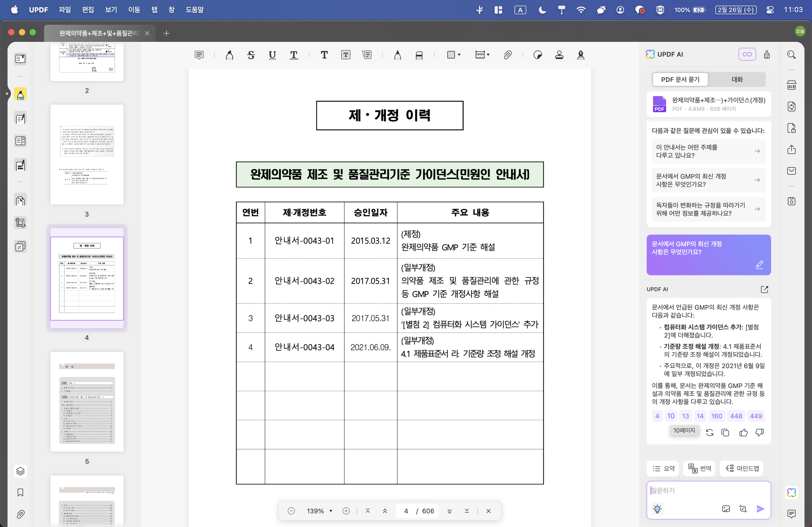Select the underline annotation tool
Viewport: 812px width, 527px height.
pos(272,55)
